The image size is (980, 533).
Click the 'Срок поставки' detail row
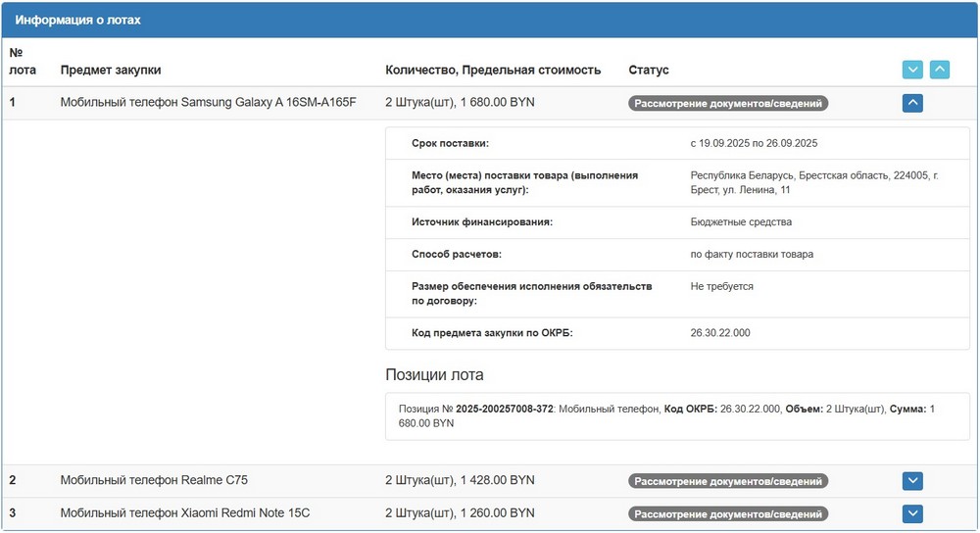coord(451,143)
